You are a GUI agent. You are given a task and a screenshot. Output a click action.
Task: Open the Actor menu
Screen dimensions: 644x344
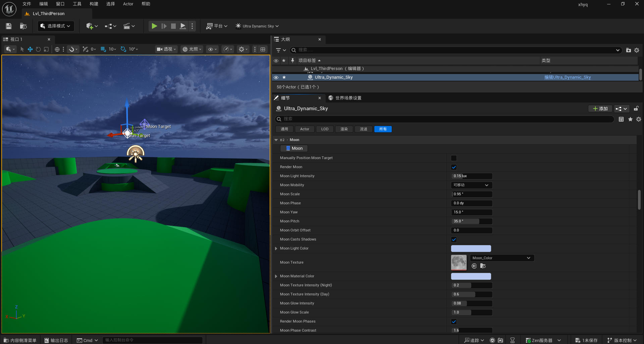coord(128,4)
